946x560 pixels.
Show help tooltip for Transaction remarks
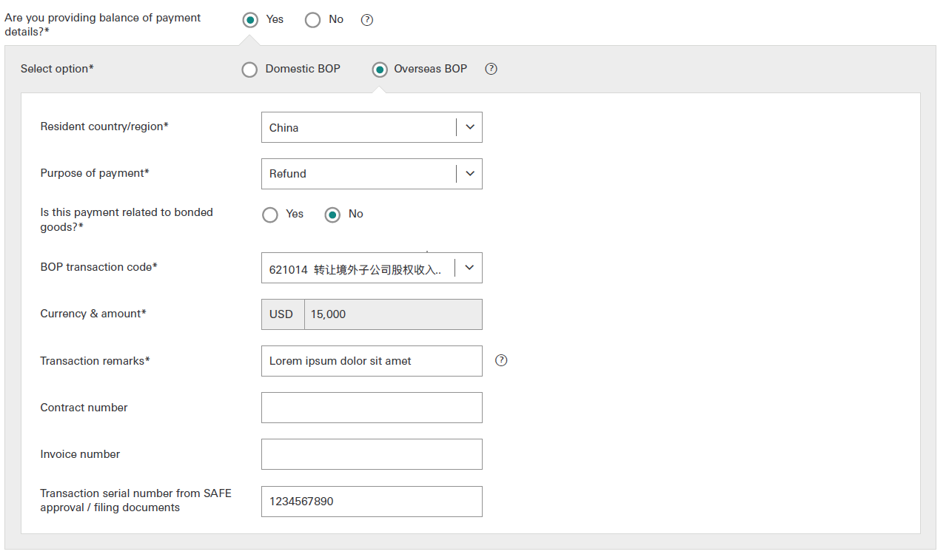pyautogui.click(x=501, y=360)
